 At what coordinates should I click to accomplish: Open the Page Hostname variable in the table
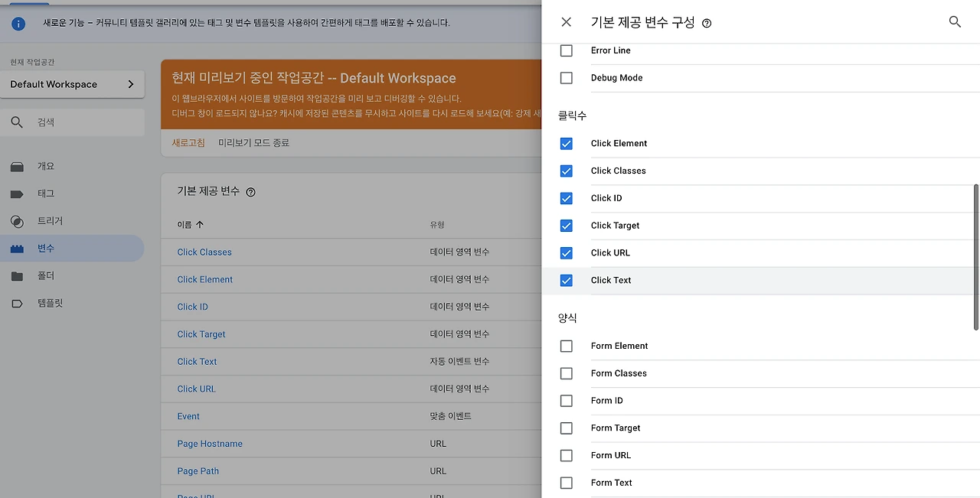click(x=210, y=444)
